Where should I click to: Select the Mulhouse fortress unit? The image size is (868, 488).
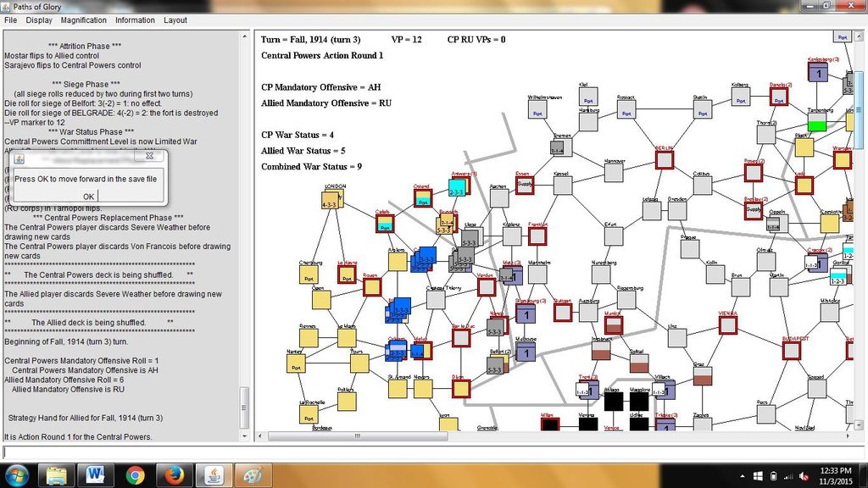[x=526, y=352]
